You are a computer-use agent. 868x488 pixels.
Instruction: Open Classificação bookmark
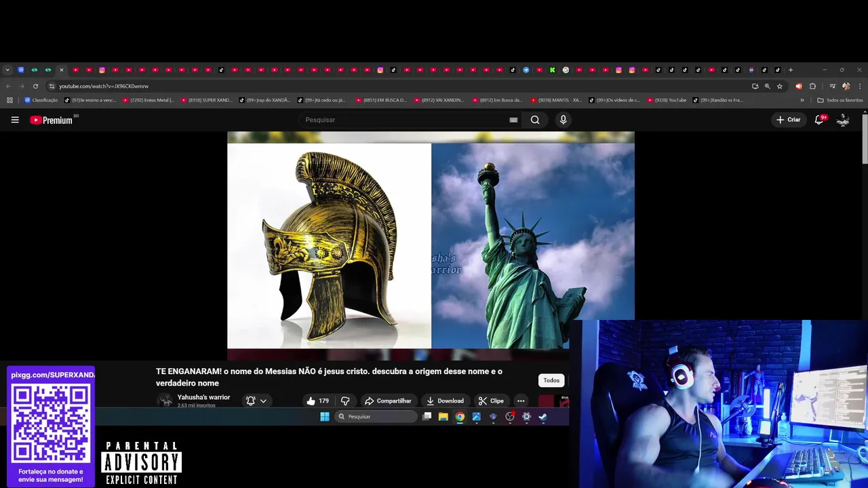tap(41, 100)
